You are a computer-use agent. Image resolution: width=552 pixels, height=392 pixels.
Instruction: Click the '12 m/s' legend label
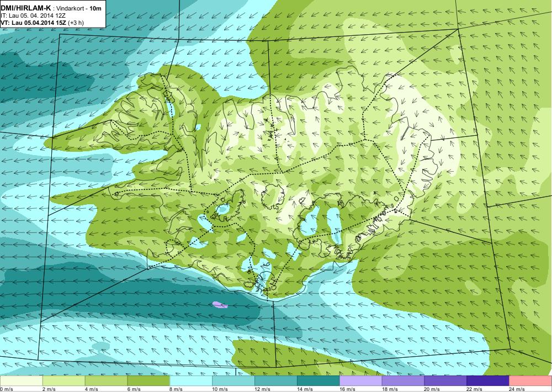point(262,389)
